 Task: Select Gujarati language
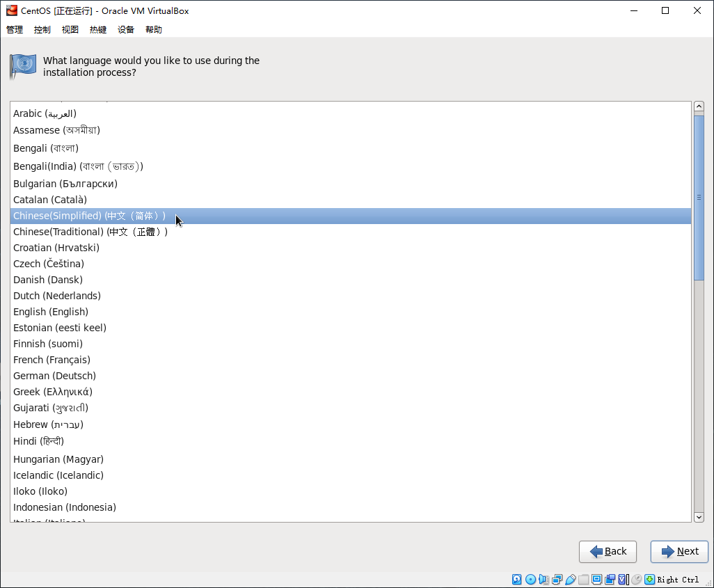pos(351,408)
